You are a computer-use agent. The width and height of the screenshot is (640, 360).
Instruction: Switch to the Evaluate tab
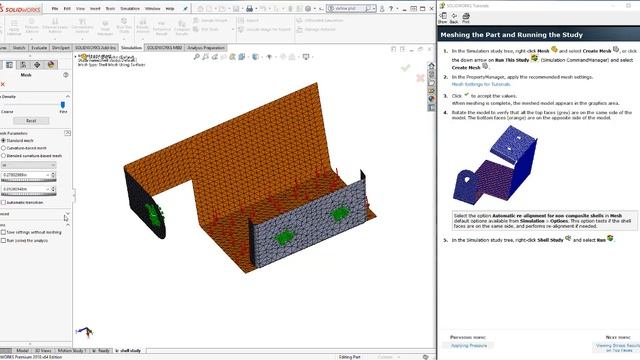pos(39,48)
